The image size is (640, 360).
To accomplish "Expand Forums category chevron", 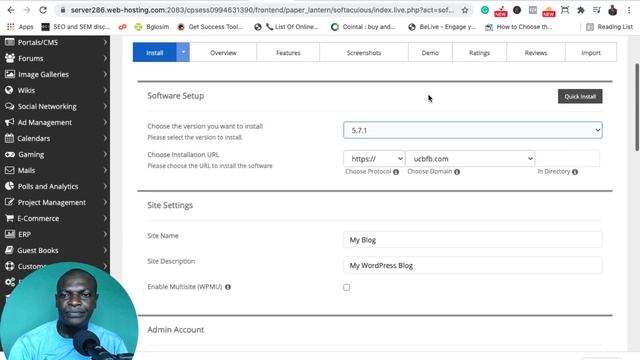I will click(105, 58).
